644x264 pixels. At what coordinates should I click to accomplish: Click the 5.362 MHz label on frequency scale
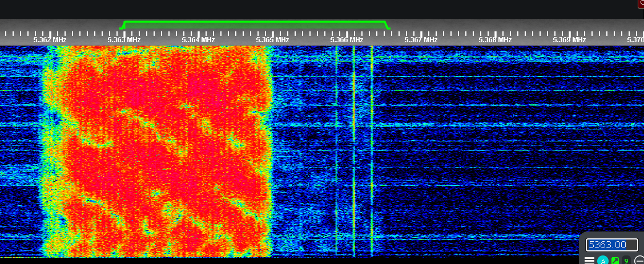coord(50,40)
